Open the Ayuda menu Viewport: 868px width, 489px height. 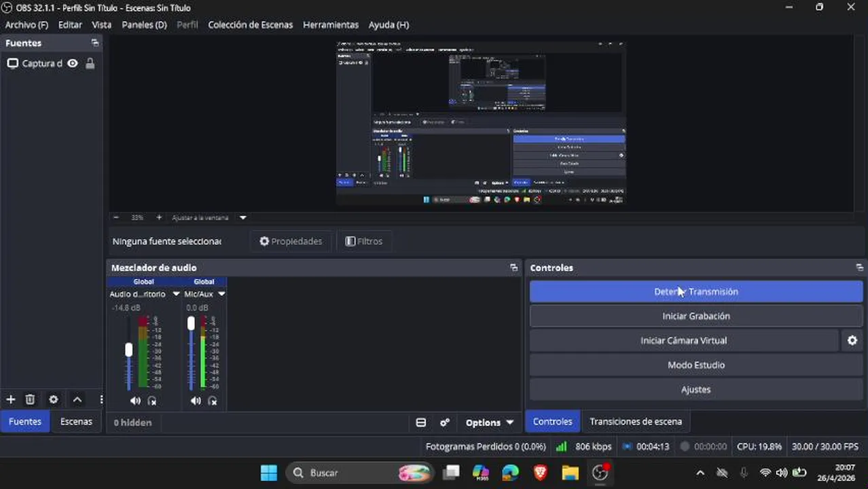pyautogui.click(x=388, y=24)
